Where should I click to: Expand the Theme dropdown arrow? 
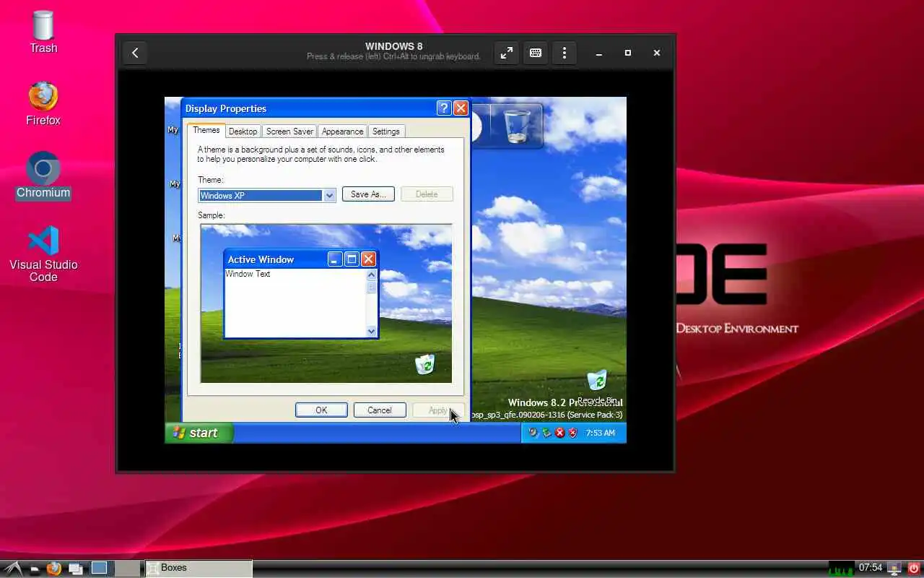click(x=329, y=196)
